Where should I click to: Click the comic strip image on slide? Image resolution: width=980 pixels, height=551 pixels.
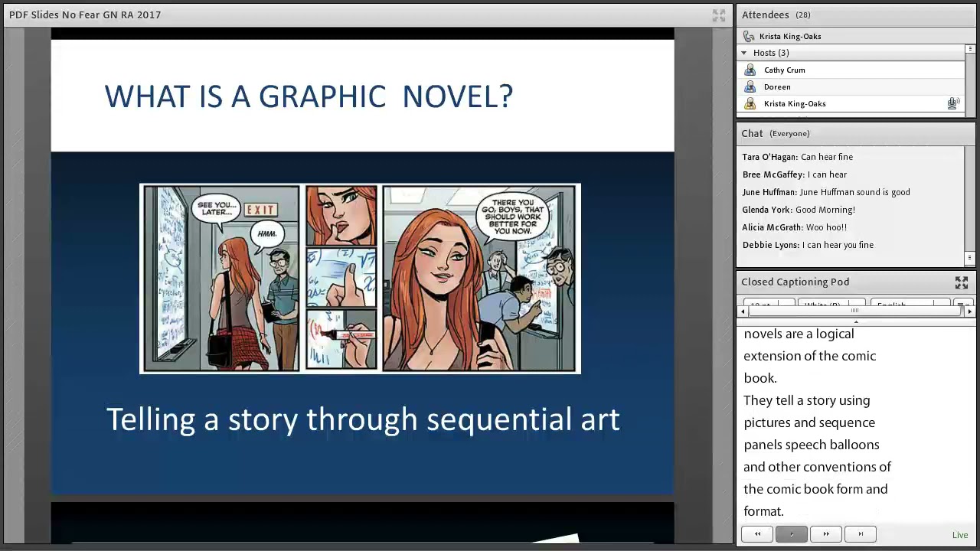click(360, 279)
